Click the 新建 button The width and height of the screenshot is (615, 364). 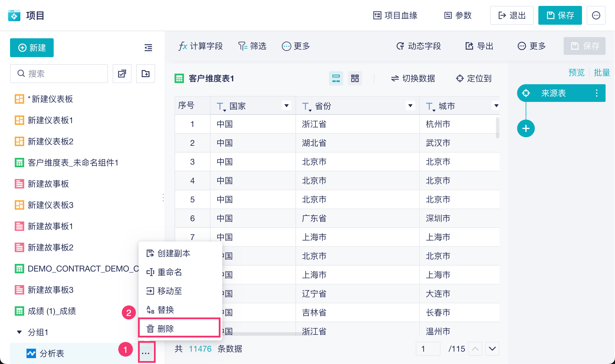pyautogui.click(x=32, y=48)
